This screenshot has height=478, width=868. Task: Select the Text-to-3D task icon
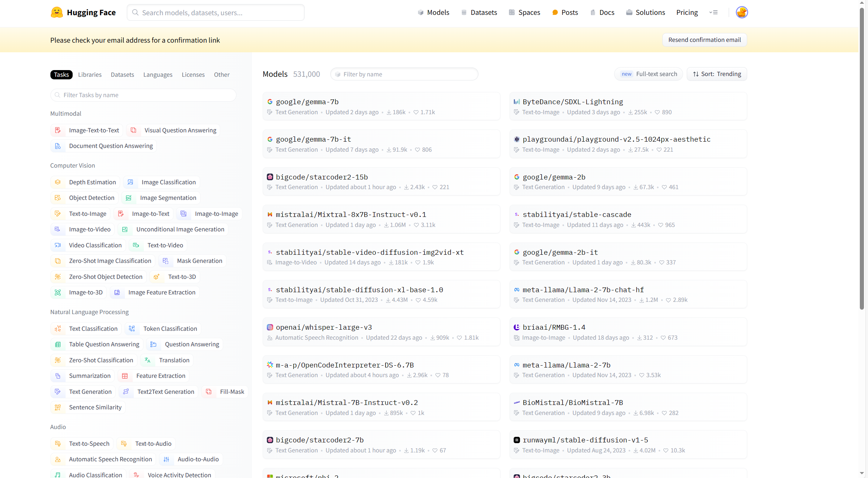pyautogui.click(x=157, y=277)
